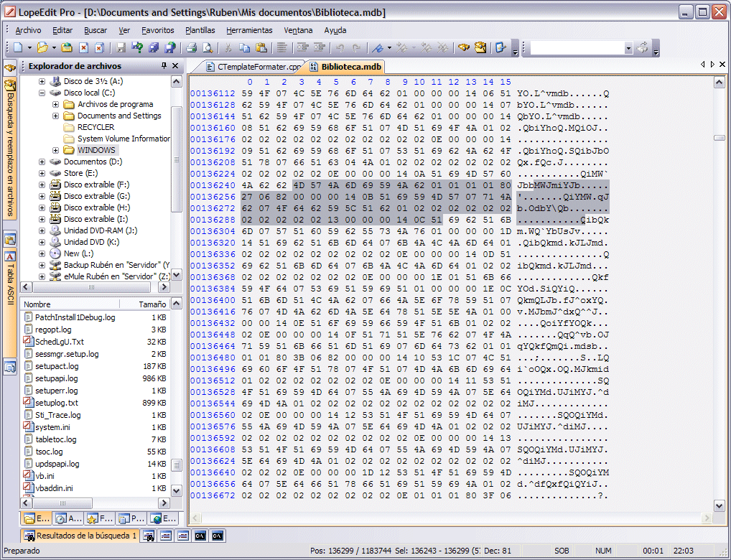Open the Plantillas menu
Viewport: 731px width, 560px height.
point(200,30)
